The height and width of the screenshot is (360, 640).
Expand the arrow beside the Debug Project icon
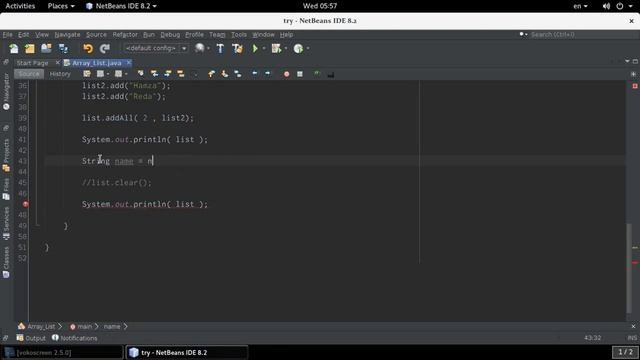click(x=286, y=49)
